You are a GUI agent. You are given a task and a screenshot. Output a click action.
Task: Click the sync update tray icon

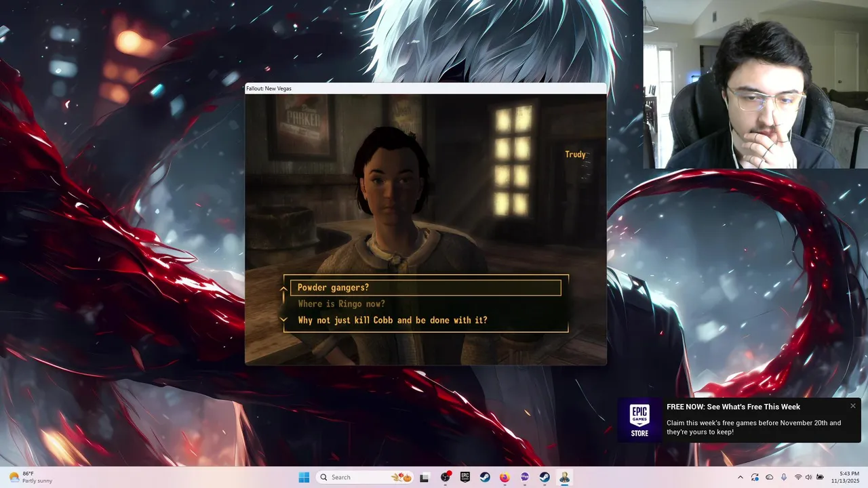click(755, 477)
